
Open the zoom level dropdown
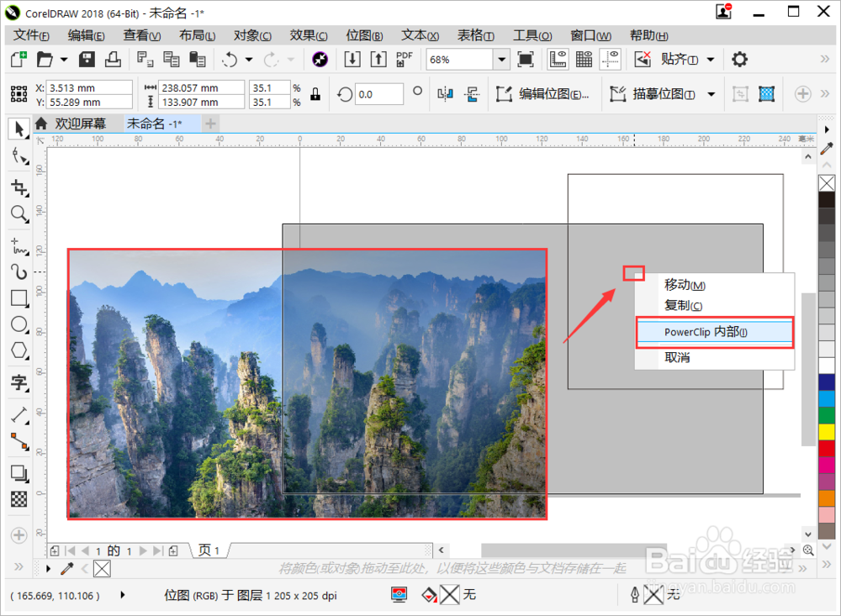coord(501,59)
